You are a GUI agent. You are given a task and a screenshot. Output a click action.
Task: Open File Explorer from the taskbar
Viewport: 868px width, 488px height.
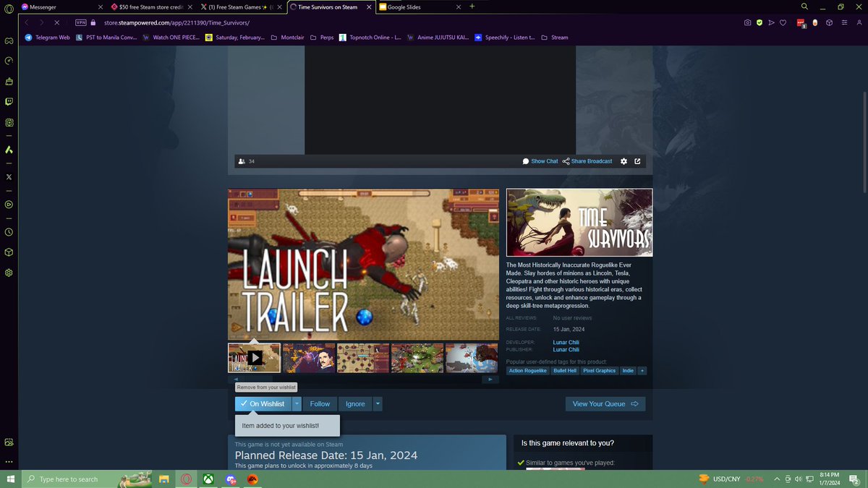click(x=164, y=479)
